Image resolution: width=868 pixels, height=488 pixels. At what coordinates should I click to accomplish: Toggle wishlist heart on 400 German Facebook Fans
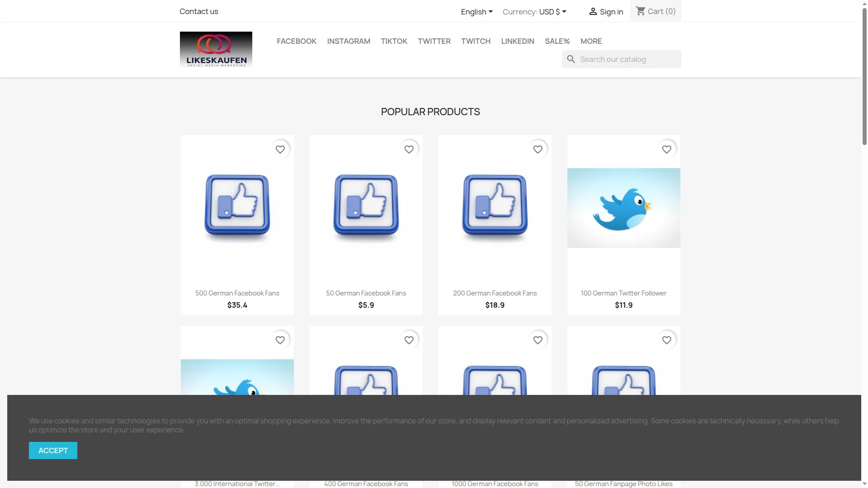(x=409, y=340)
